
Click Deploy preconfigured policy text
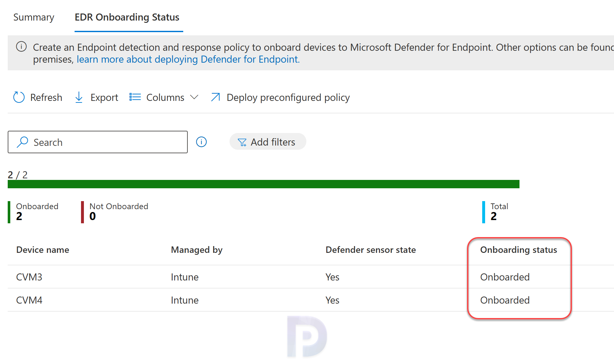pos(288,97)
